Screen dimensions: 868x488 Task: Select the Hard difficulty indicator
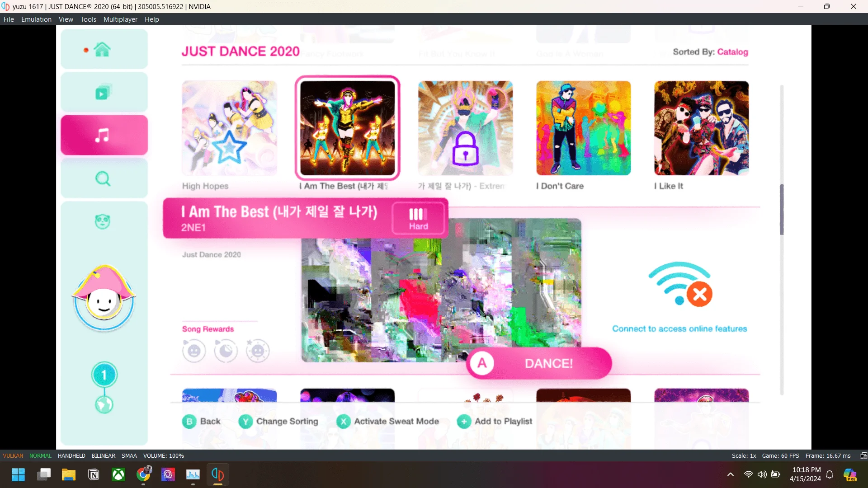tap(418, 219)
